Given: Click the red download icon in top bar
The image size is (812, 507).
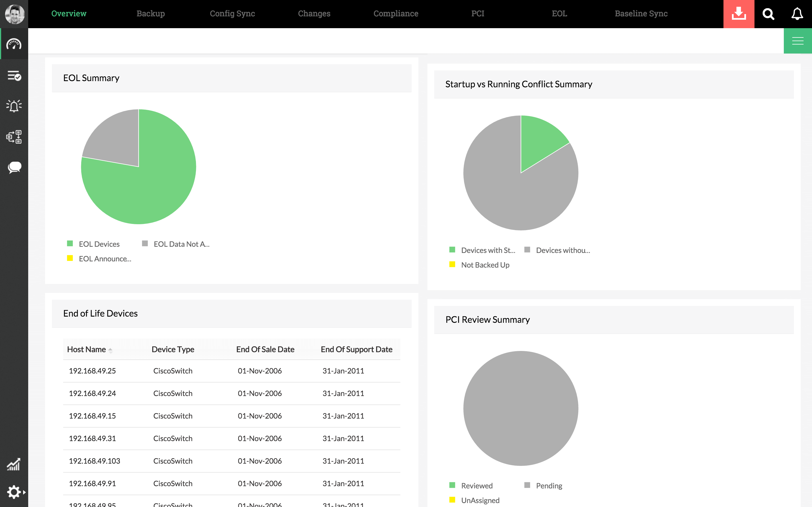Looking at the screenshot, I should pos(738,14).
